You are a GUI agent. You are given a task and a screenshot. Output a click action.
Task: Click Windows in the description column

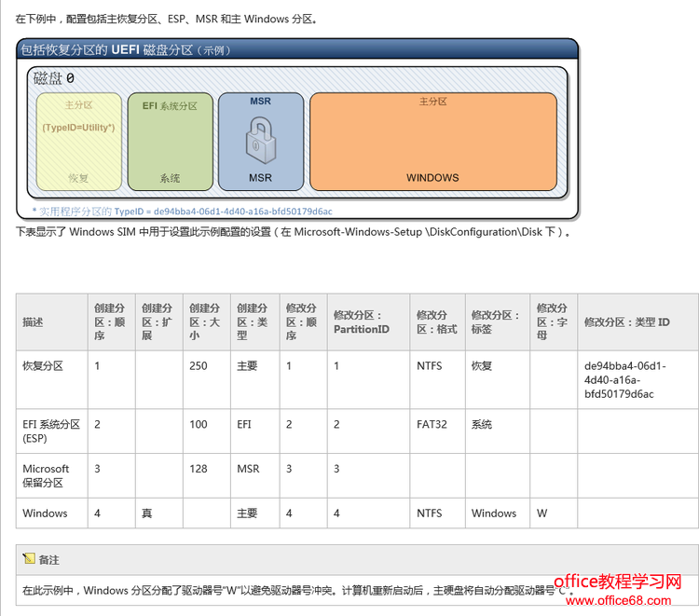(45, 513)
